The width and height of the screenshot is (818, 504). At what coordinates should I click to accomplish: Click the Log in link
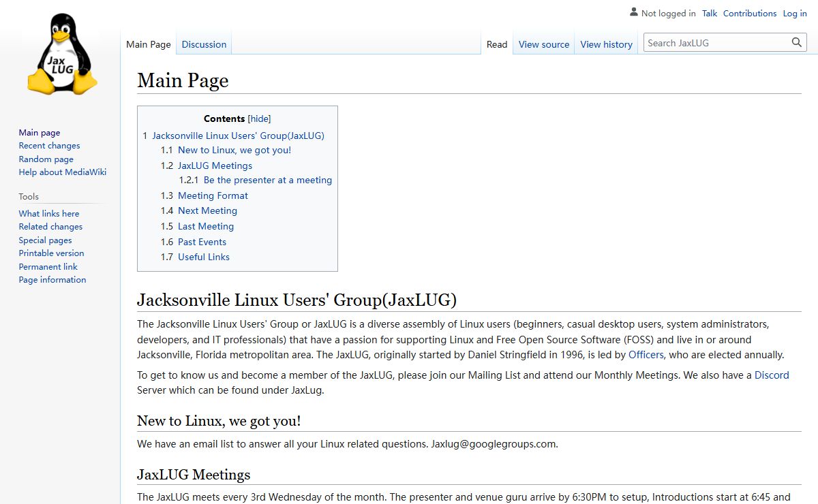(795, 13)
